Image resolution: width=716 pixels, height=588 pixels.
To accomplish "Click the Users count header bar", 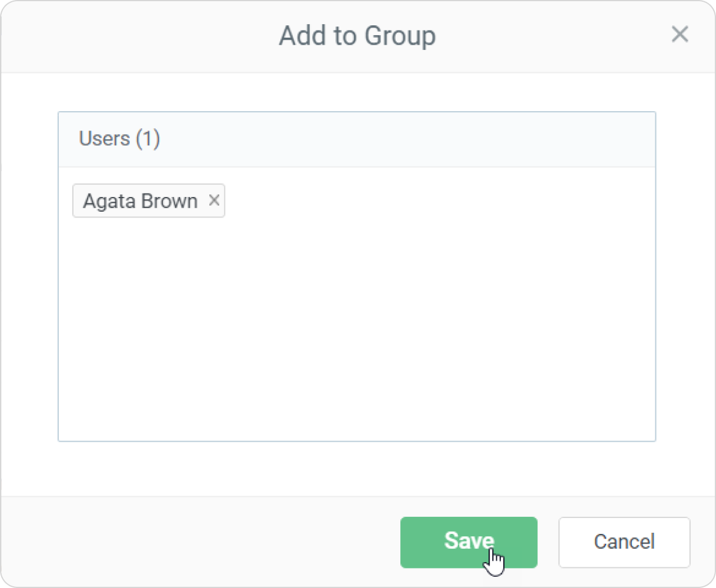I will click(x=356, y=139).
